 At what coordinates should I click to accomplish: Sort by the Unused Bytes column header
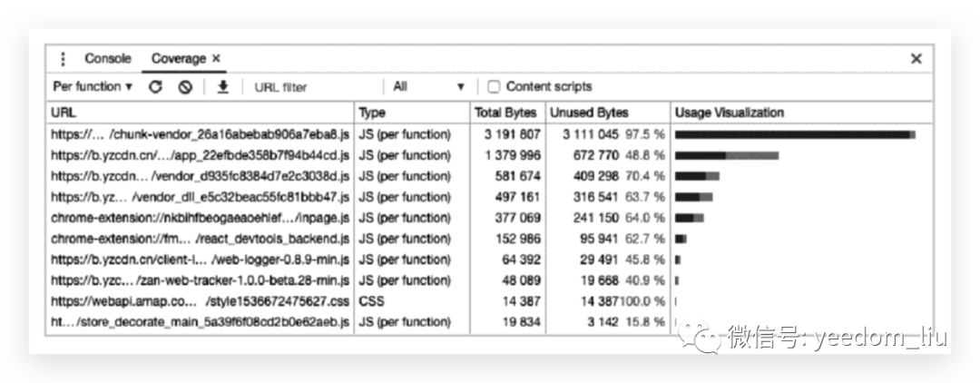[x=589, y=113]
